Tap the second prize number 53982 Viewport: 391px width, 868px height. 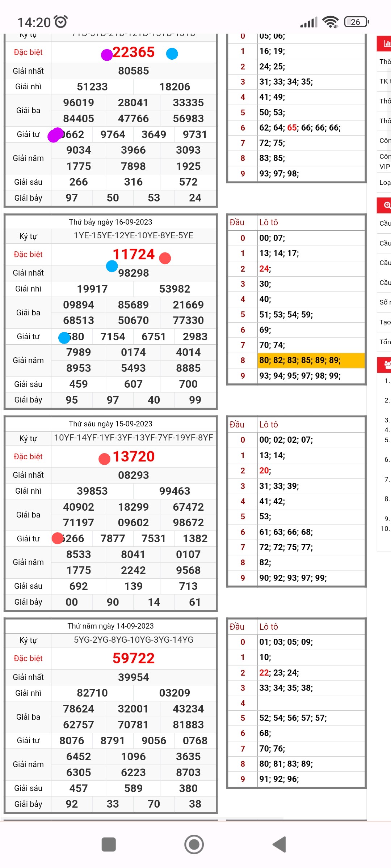(175, 289)
